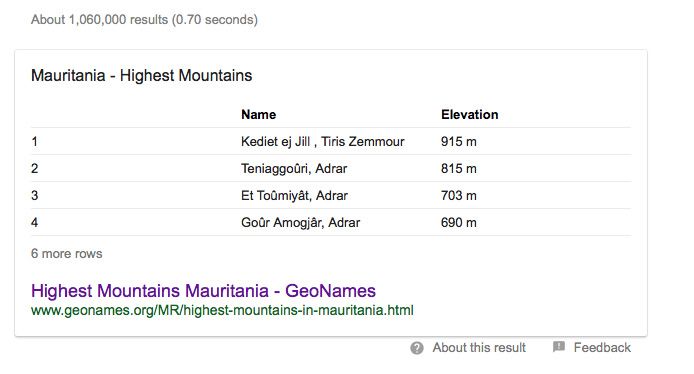Open Highest Mountains Mauritania - GeoNames result

pyautogui.click(x=203, y=291)
